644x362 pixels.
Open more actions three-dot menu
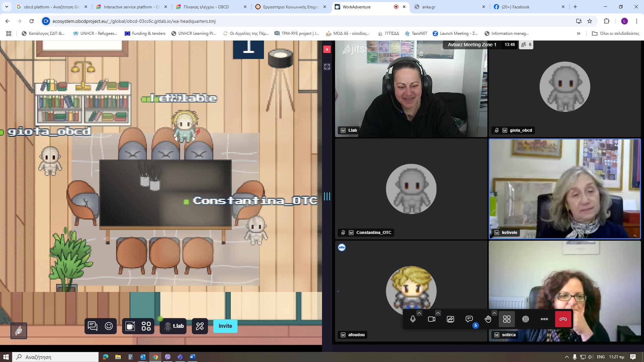[544, 319]
